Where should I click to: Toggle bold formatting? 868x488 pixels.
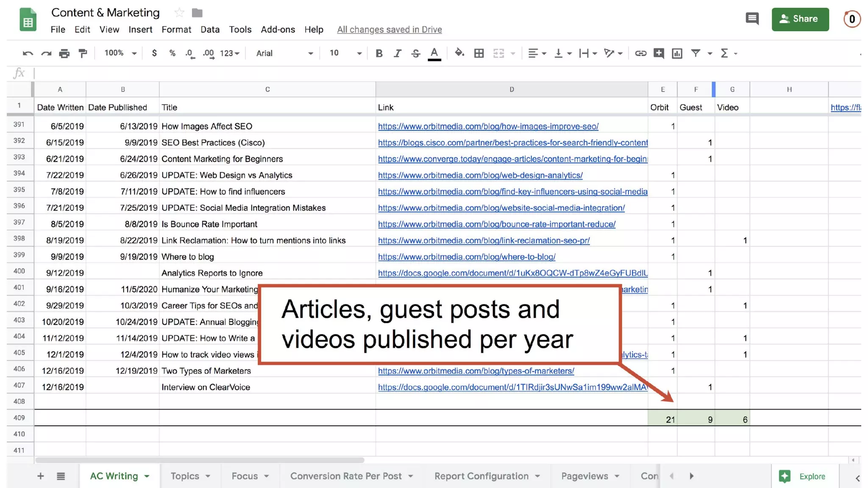(379, 53)
